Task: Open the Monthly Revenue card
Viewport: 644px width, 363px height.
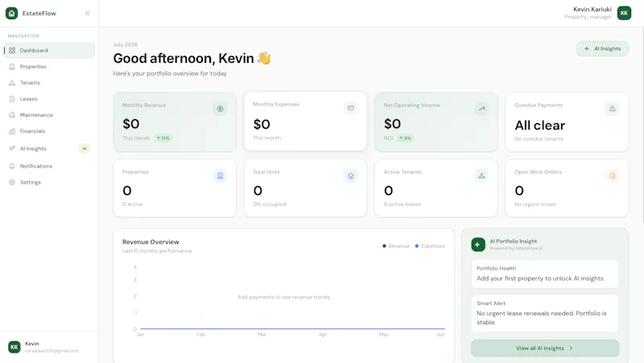Action: point(175,122)
